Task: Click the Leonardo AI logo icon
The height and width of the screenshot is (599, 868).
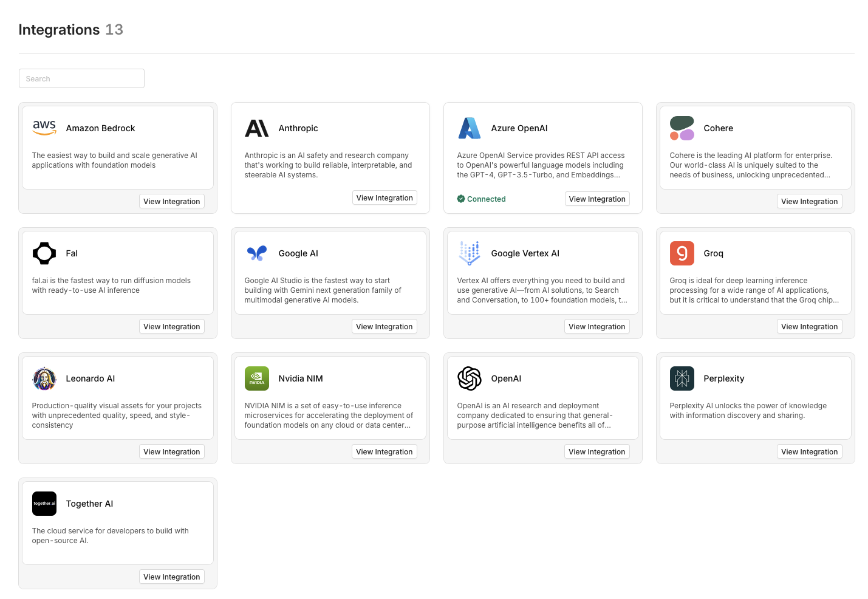Action: (x=44, y=378)
